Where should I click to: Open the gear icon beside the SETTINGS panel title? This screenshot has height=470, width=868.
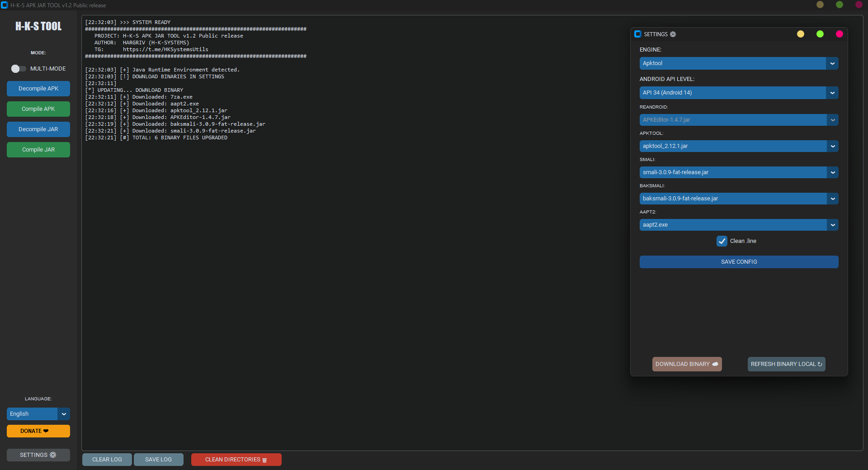coord(673,34)
